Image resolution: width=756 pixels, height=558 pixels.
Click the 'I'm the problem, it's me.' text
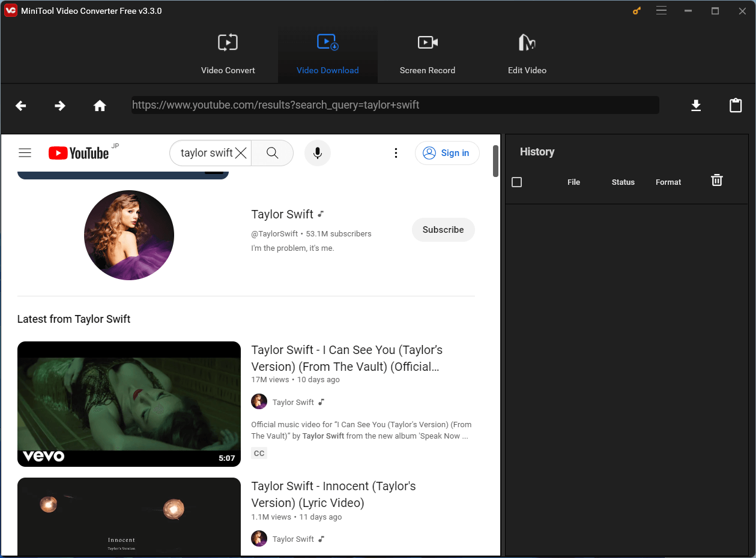point(292,248)
